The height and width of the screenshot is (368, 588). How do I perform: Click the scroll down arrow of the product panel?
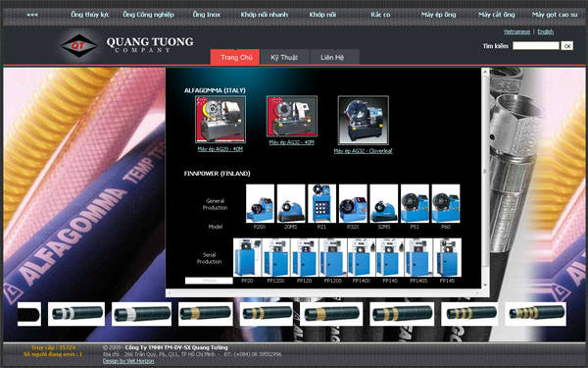tap(485, 286)
